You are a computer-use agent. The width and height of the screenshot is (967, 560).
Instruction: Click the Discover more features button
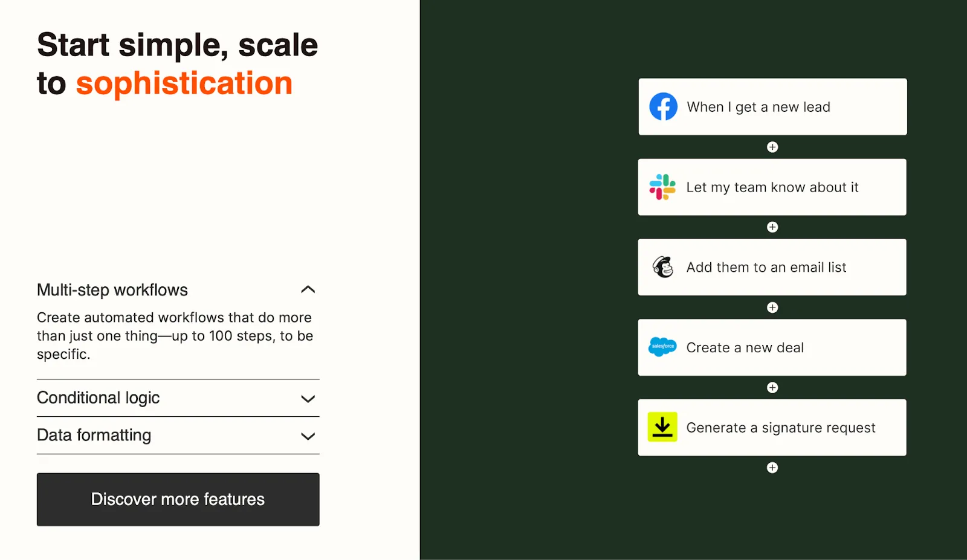tap(178, 499)
